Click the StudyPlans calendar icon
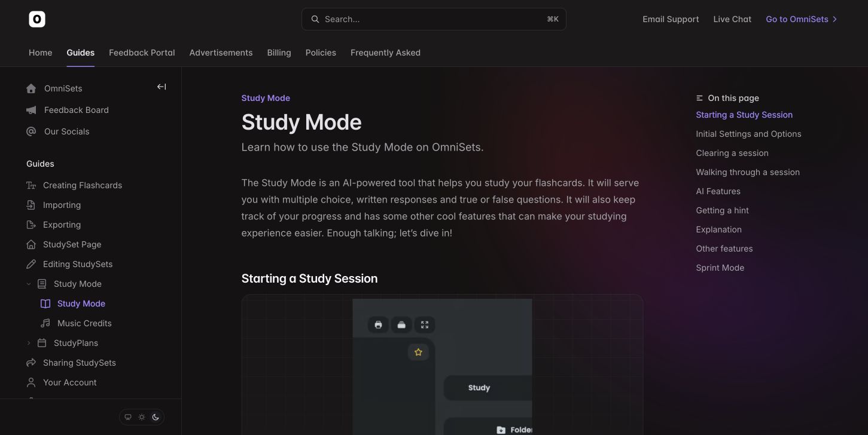Image resolution: width=868 pixels, height=435 pixels. pyautogui.click(x=42, y=343)
